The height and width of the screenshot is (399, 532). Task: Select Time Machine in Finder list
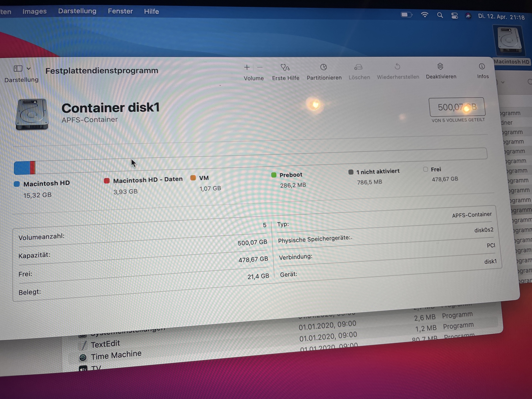click(116, 355)
